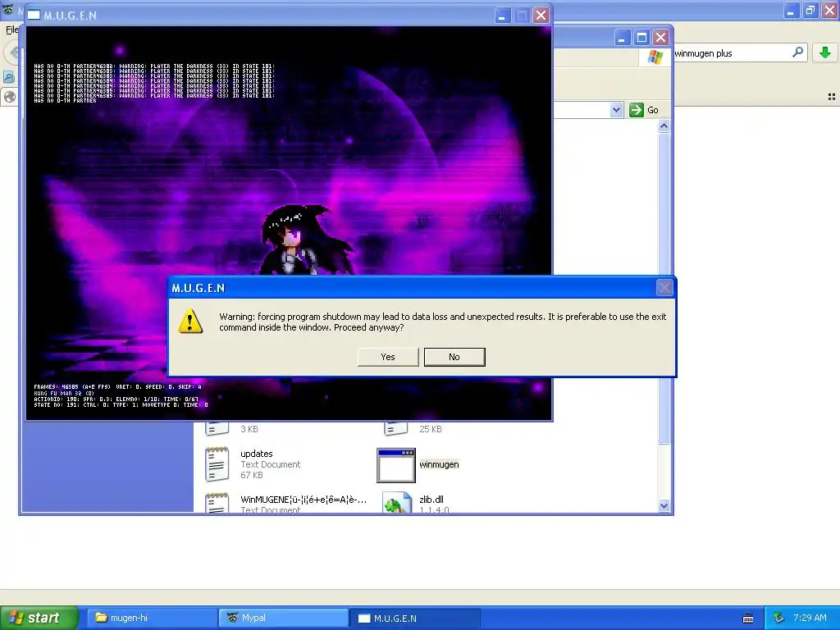Screen dimensions: 840x630
Task: Close the Mypal browser window
Action: click(830, 10)
